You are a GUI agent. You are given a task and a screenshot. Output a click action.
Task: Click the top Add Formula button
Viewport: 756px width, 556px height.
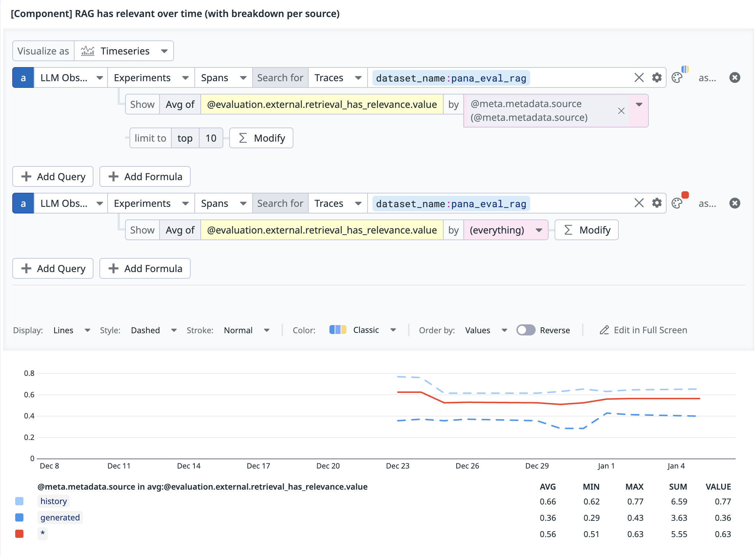pyautogui.click(x=145, y=176)
